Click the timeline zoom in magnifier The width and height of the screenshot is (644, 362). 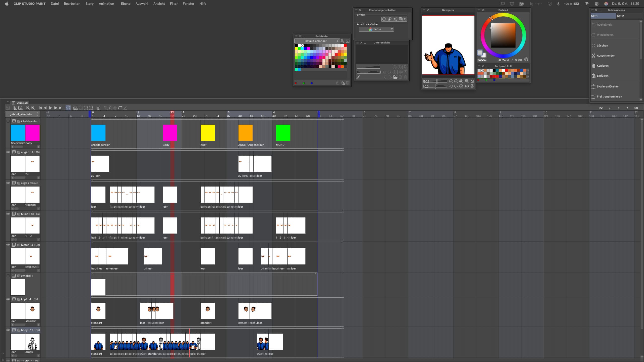coord(33,108)
